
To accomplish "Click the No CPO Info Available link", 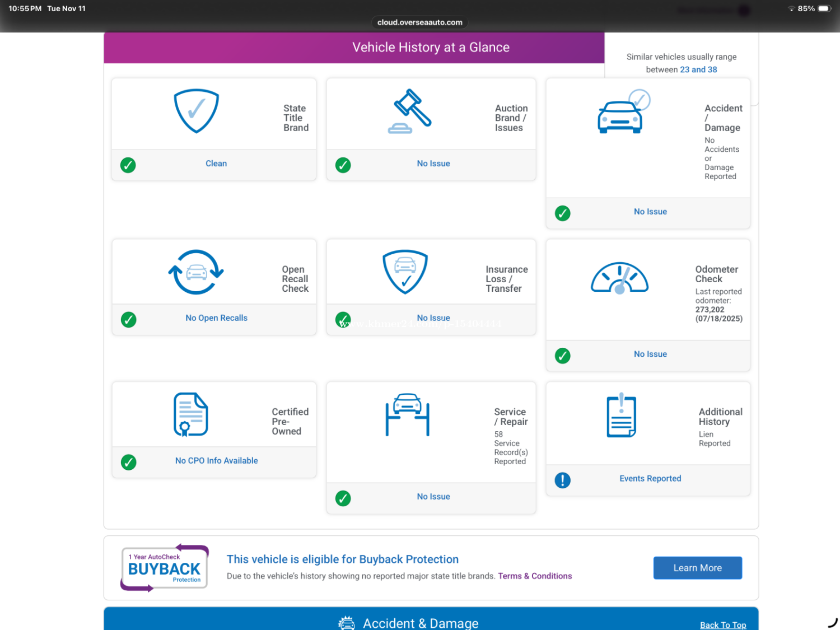I will click(x=216, y=461).
